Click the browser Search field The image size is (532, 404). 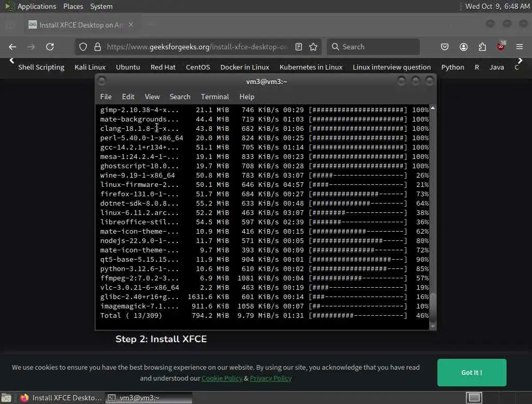tap(373, 47)
